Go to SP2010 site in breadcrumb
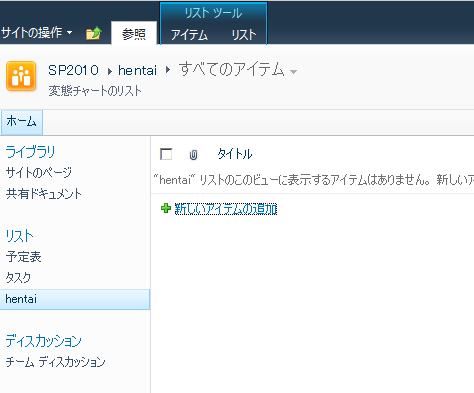 (x=73, y=70)
